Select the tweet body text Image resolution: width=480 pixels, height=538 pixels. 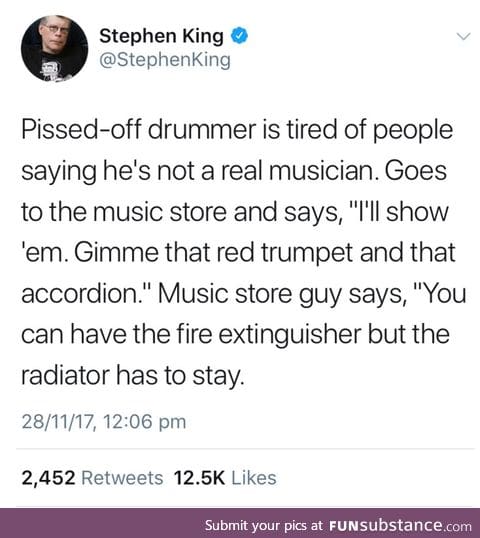tap(243, 253)
